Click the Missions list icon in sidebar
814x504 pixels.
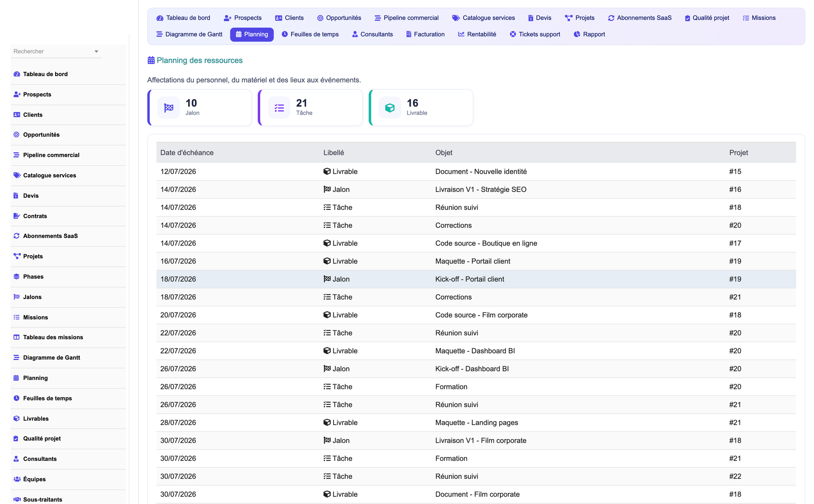17,317
